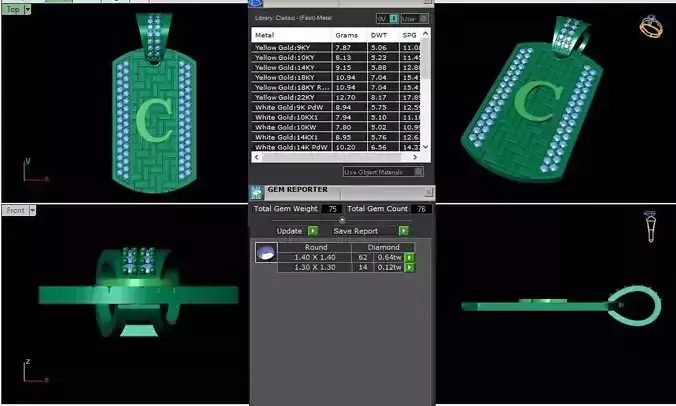676x406 pixels.
Task: Select the White Gold:14K PdW row
Action: pos(336,147)
